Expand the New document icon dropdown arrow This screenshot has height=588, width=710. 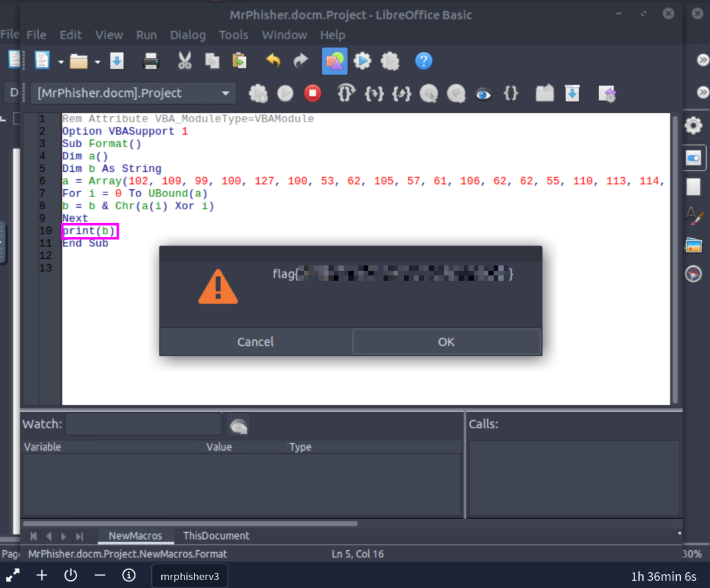[60, 62]
